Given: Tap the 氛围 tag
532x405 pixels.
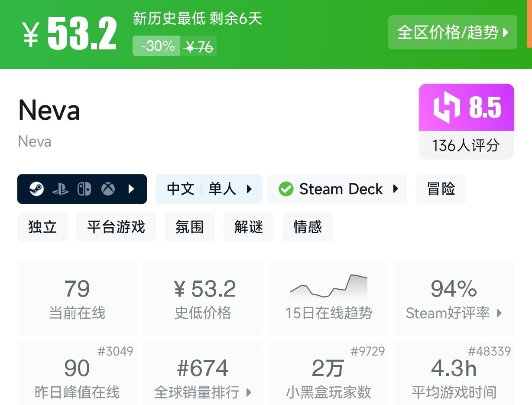Looking at the screenshot, I should [189, 227].
